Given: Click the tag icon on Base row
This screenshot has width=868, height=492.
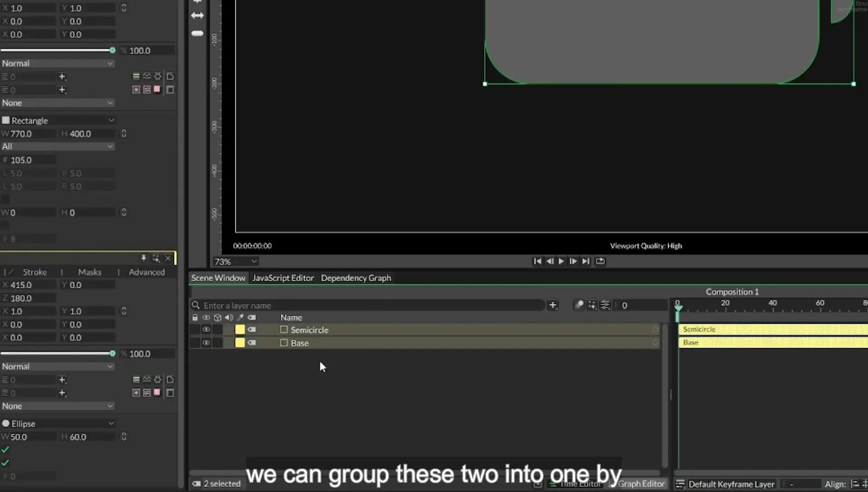Looking at the screenshot, I should [x=252, y=343].
